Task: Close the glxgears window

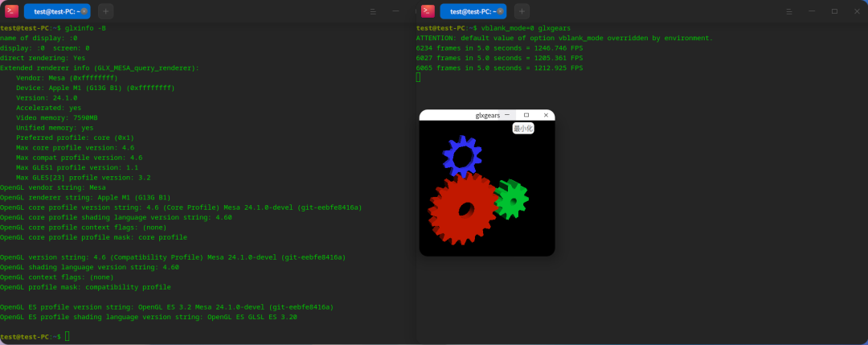Action: click(x=546, y=115)
